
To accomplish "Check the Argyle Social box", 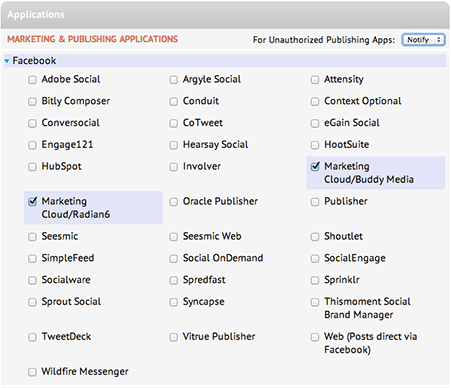I will coord(174,80).
